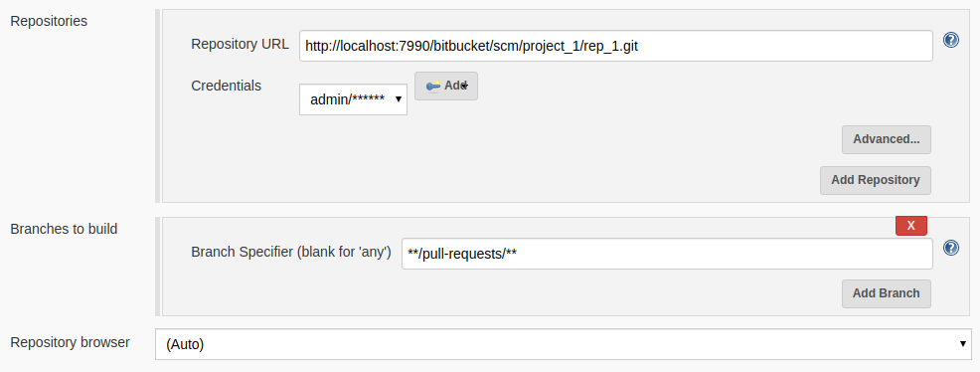Select the Repositories section label
980x372 pixels.
point(49,21)
